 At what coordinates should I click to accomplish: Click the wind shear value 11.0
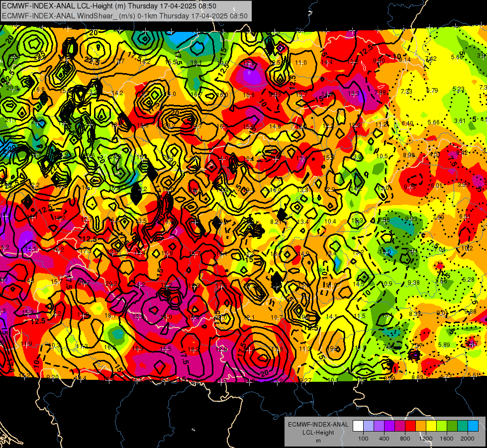(x=300, y=63)
